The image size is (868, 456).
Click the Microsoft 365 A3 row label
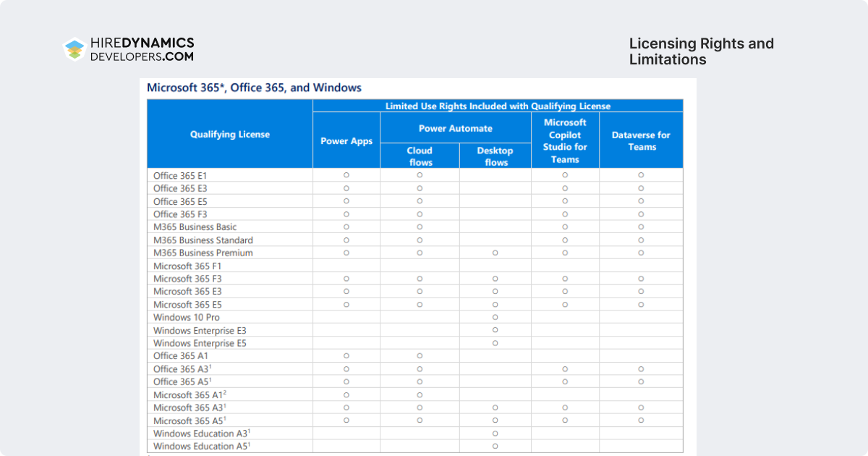click(190, 408)
